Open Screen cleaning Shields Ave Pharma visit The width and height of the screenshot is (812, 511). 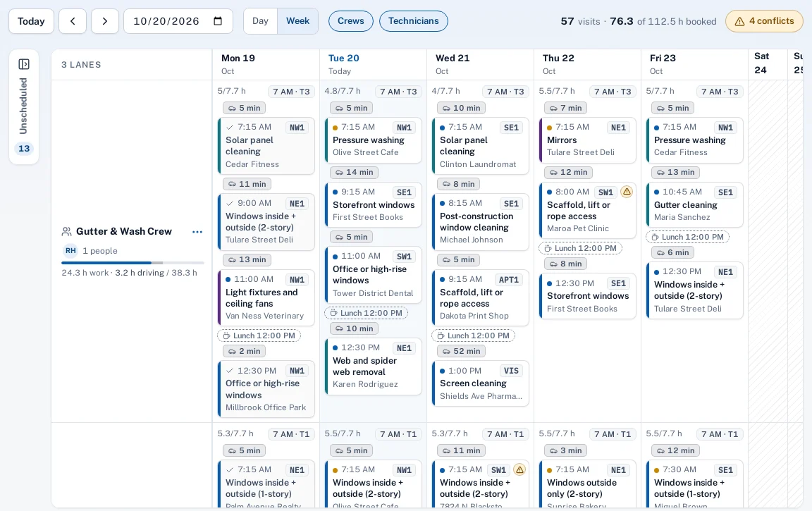pos(481,383)
